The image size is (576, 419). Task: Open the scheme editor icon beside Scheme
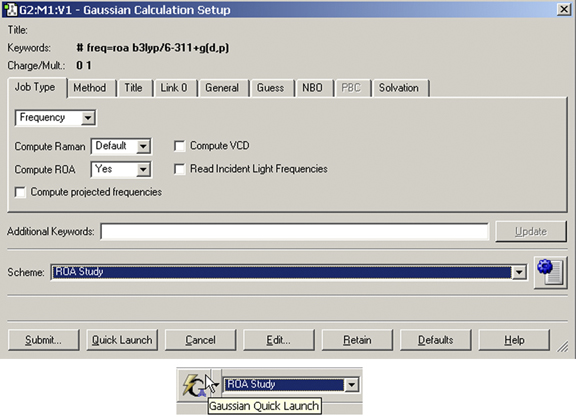(550, 272)
